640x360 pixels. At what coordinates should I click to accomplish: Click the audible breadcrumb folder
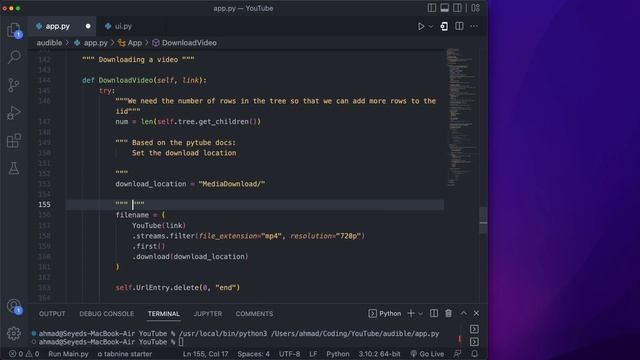(x=49, y=43)
